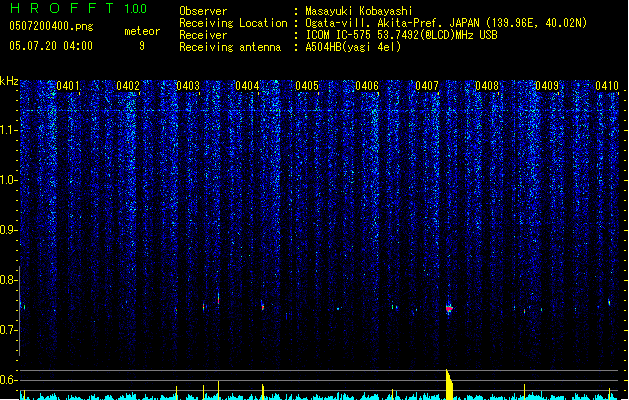Viewport: 629px width, 400px height.
Task: Click the 1.0 kHz frequency tick label
Action: (8, 180)
